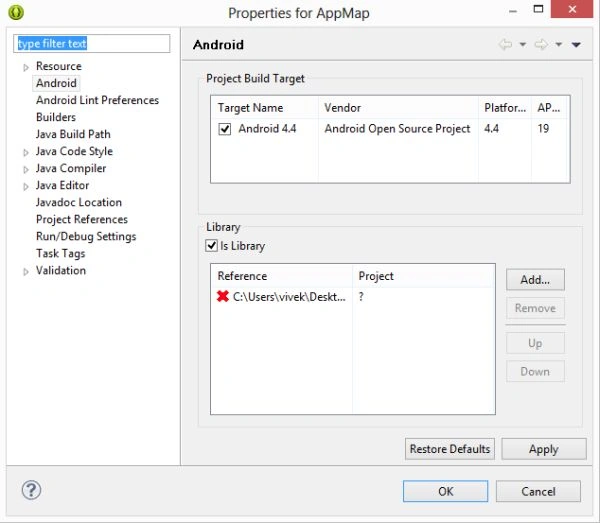The height and width of the screenshot is (523, 600).
Task: Toggle the Android 4.4 target checkbox
Action: (225, 129)
